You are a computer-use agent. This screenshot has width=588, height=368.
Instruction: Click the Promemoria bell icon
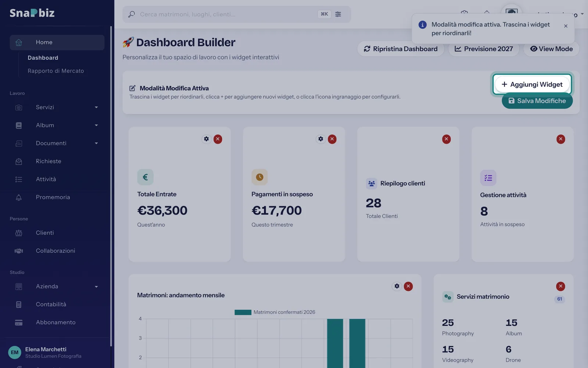[19, 198]
